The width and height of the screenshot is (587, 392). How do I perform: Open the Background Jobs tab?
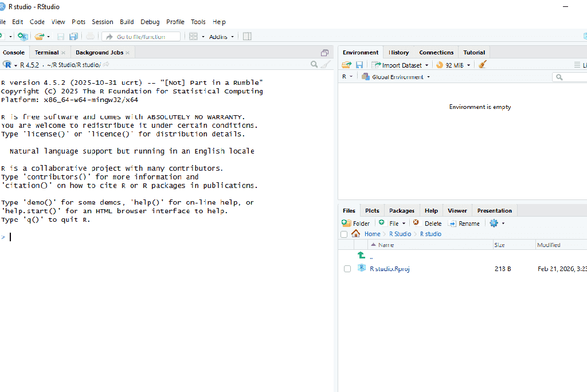click(x=100, y=52)
